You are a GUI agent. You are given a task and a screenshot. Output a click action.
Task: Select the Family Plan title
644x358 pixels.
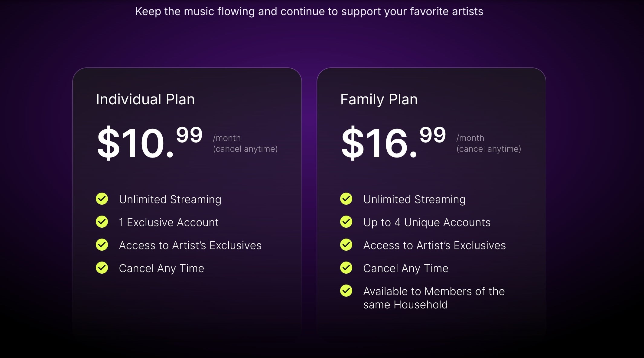[x=379, y=99]
